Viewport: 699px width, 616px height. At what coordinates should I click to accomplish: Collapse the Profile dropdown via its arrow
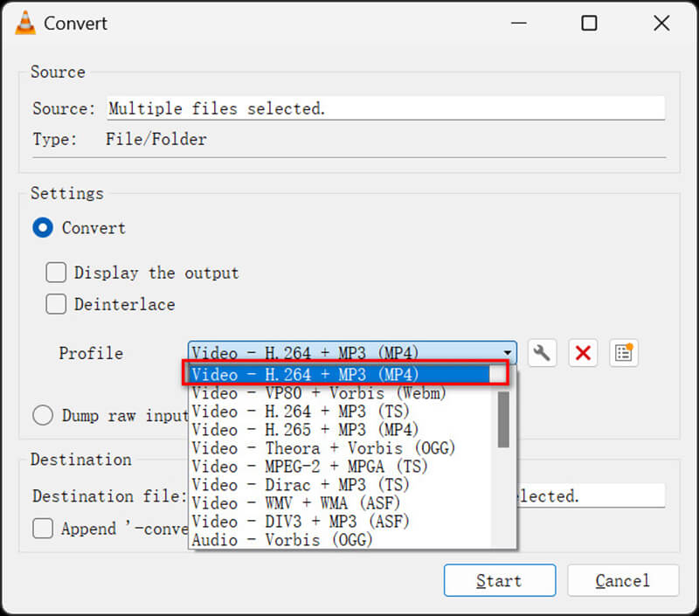[508, 353]
